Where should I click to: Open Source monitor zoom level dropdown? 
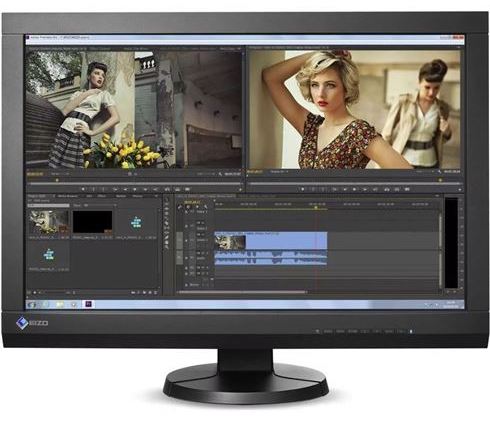tap(60, 174)
